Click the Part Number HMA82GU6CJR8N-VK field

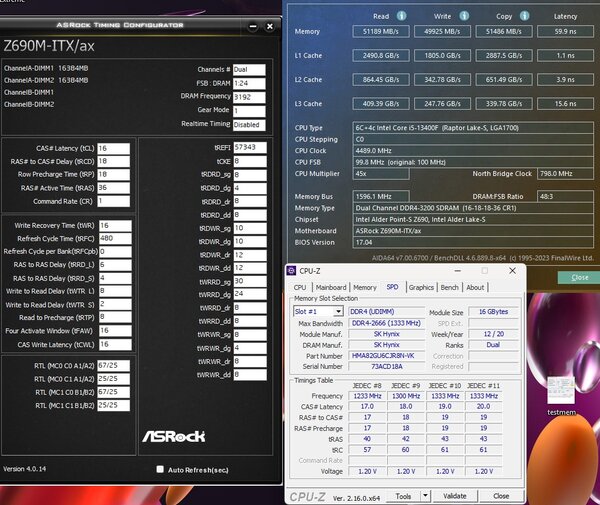386,356
